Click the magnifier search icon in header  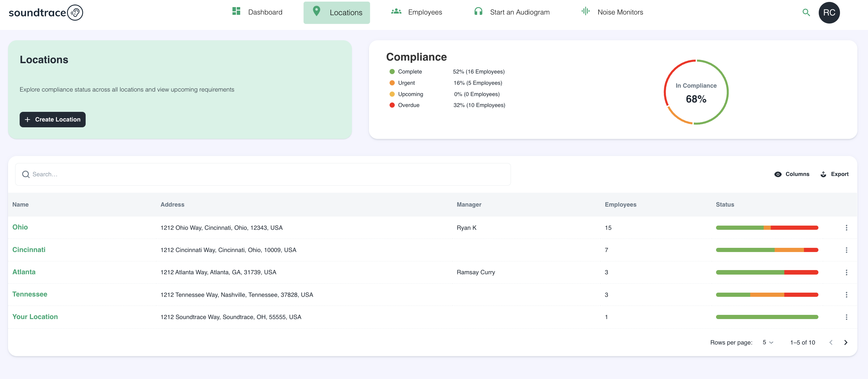pyautogui.click(x=806, y=13)
